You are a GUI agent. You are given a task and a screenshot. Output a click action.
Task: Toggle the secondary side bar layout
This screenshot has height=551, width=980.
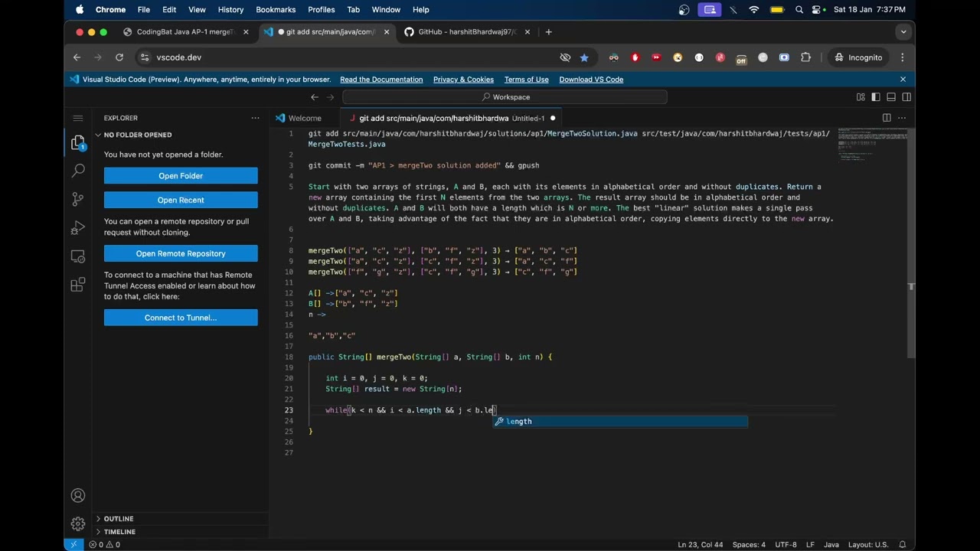(906, 97)
